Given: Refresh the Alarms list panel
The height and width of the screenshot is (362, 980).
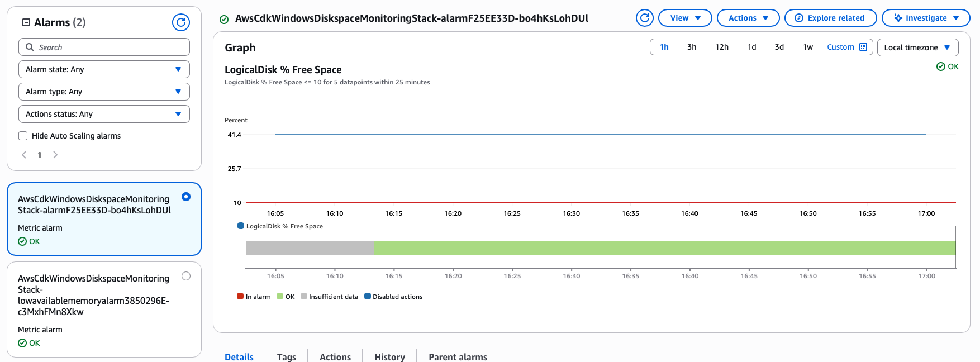Looking at the screenshot, I should tap(180, 22).
